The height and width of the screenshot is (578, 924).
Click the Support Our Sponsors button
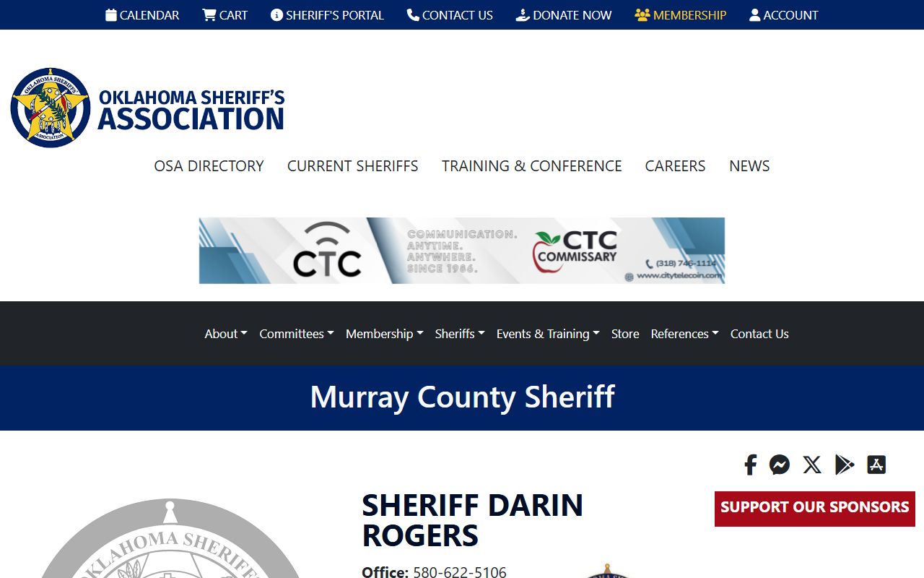[815, 509]
